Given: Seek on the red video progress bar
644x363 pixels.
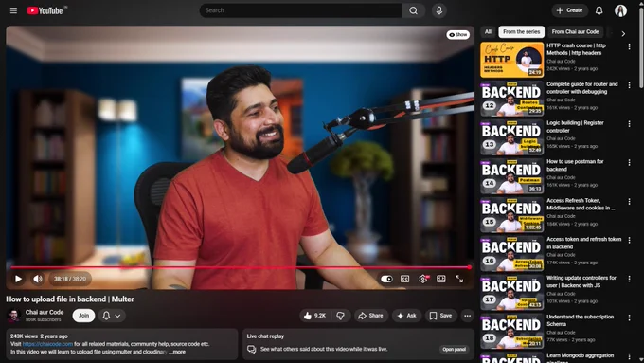Looking at the screenshot, I should (241, 267).
